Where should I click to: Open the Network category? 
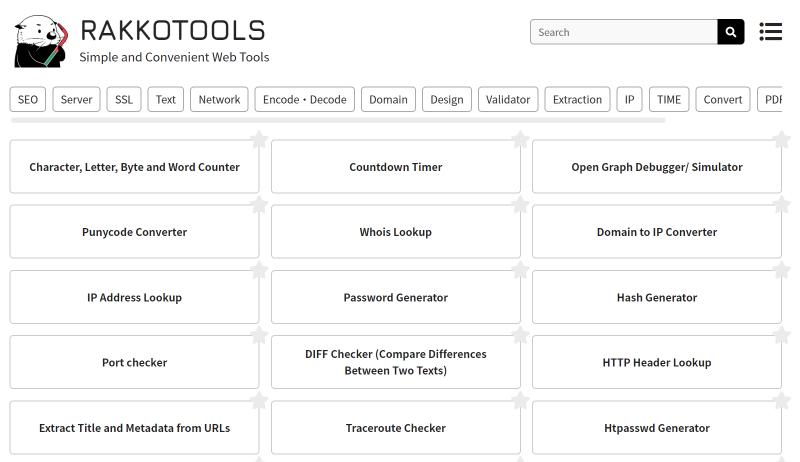pyautogui.click(x=219, y=99)
